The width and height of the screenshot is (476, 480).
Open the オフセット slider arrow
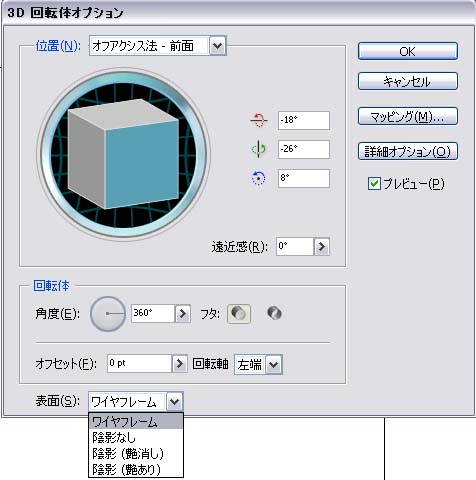[179, 363]
